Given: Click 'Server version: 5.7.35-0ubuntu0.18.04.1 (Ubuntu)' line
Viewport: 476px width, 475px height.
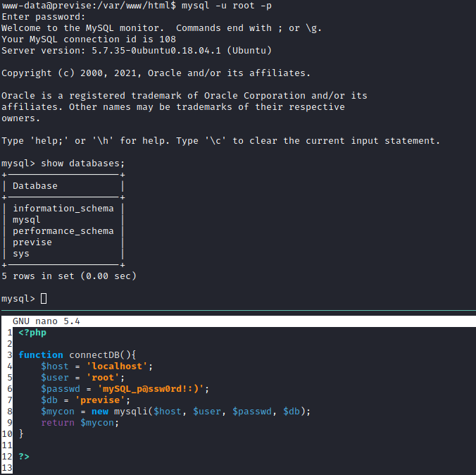Looking at the screenshot, I should pos(137,51).
